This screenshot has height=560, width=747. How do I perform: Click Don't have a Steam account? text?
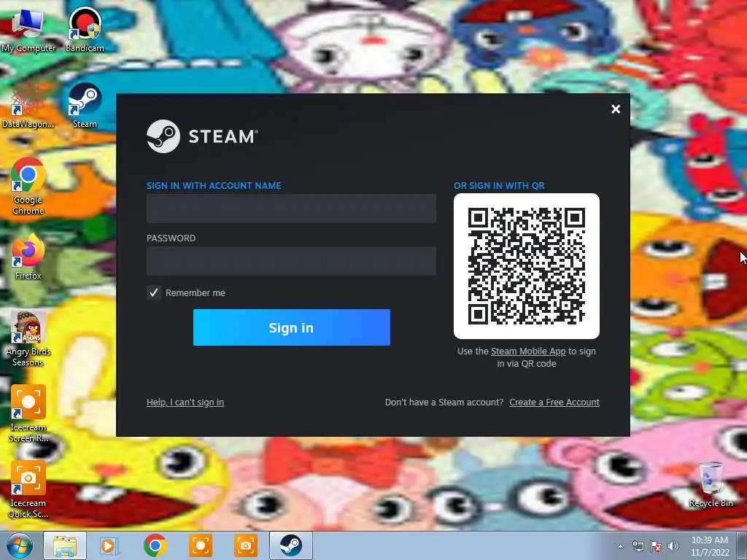pyautogui.click(x=444, y=402)
